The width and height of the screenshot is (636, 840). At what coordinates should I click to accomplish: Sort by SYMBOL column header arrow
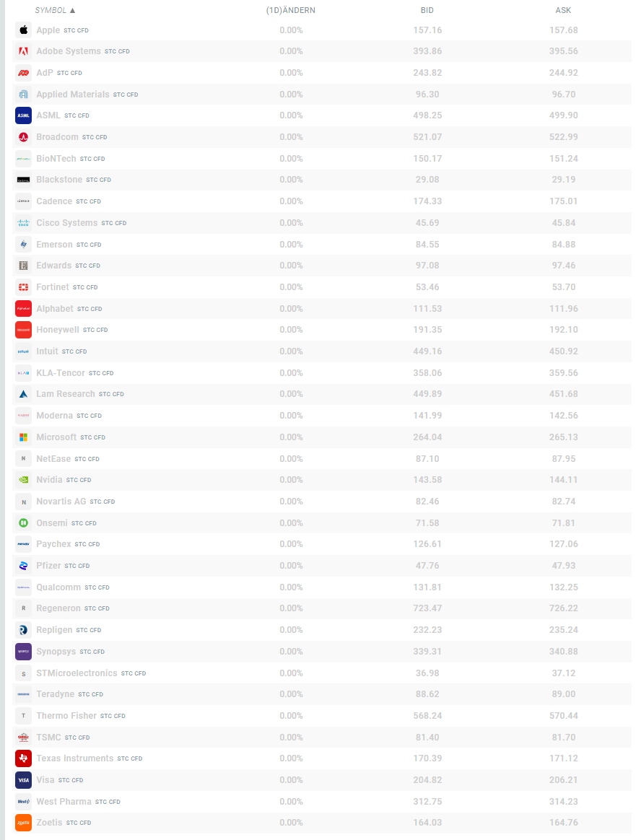(72, 10)
